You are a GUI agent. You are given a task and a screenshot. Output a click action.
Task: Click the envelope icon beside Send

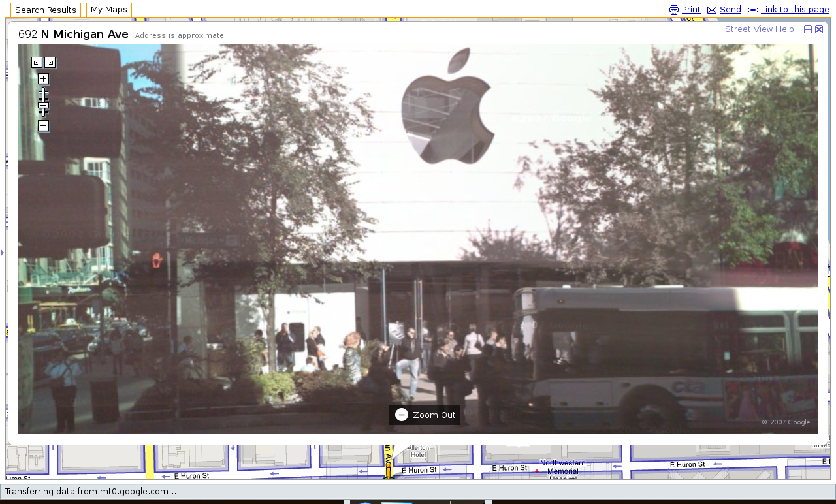[x=712, y=10]
